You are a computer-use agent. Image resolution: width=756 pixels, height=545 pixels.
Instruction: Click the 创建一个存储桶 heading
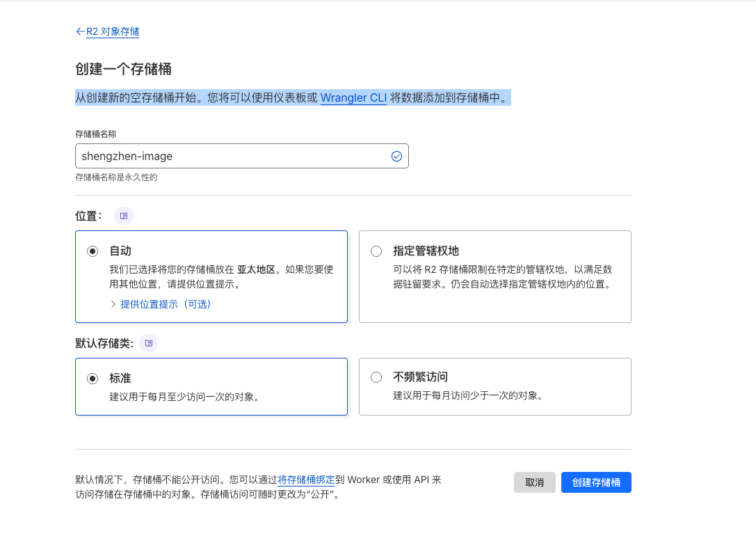[x=123, y=69]
